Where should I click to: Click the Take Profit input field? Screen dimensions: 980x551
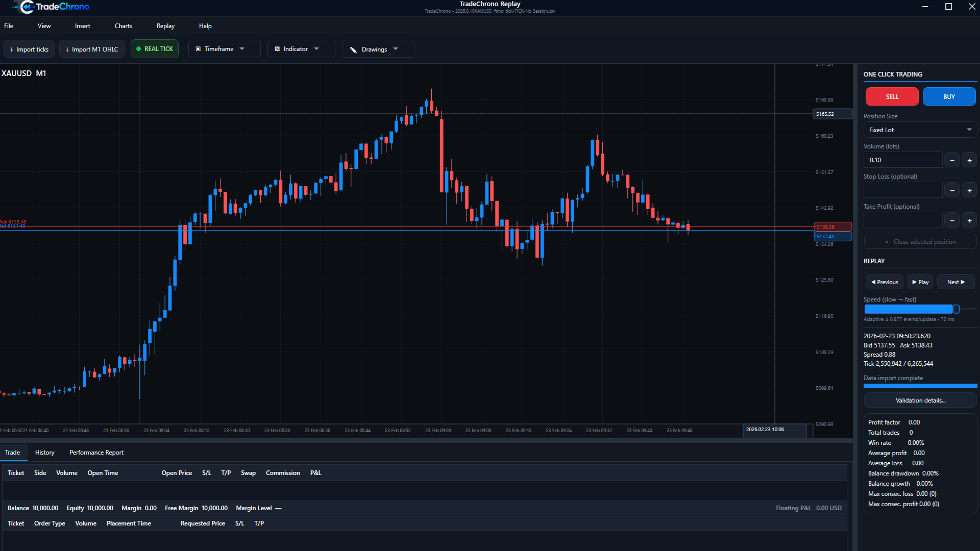tap(903, 220)
